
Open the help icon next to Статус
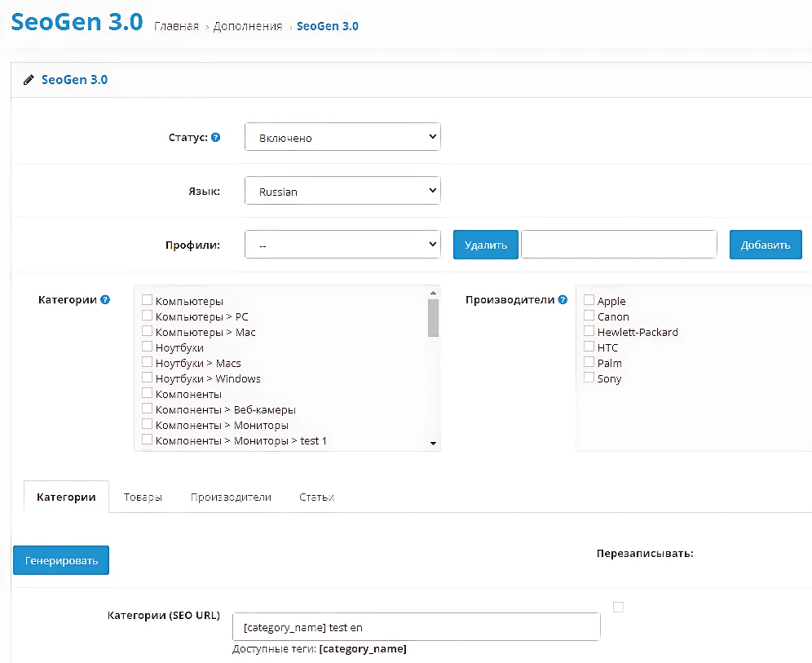pos(216,137)
